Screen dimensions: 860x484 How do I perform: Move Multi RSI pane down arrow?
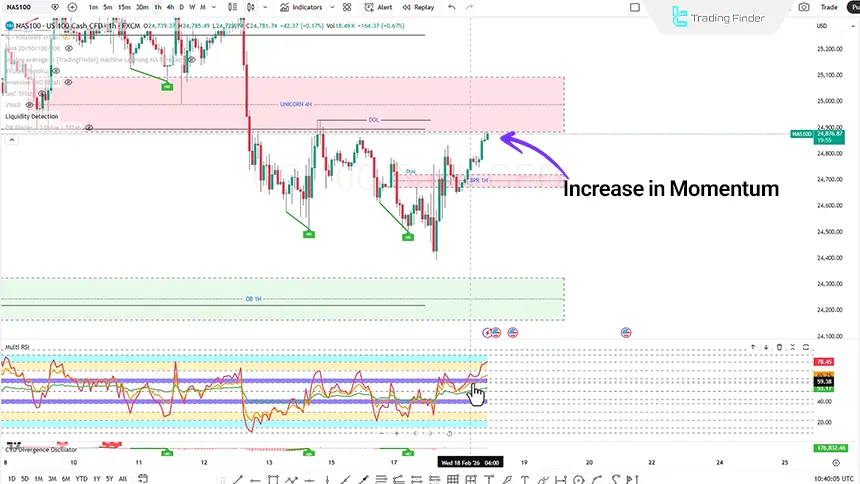point(766,347)
